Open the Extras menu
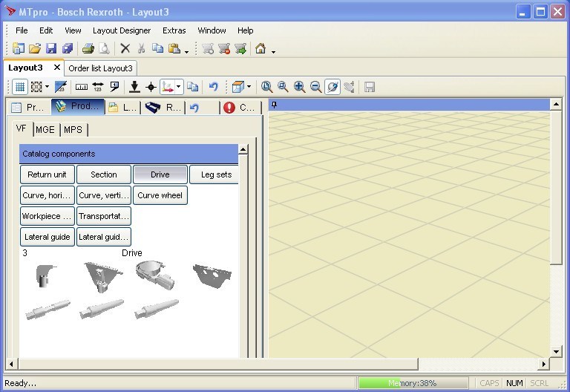Image resolution: width=570 pixels, height=392 pixels. [174, 30]
